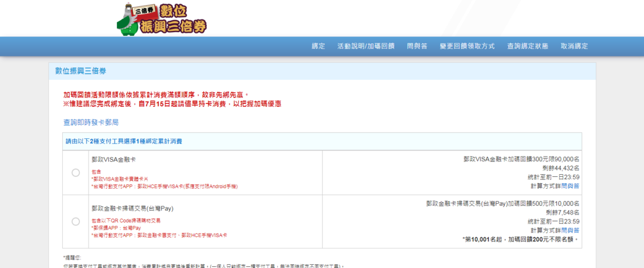The height and width of the screenshot is (268, 644).
Task: Click the 請由以下2種支付工具選擇1種綁定累計消費 header
Action: point(124,142)
